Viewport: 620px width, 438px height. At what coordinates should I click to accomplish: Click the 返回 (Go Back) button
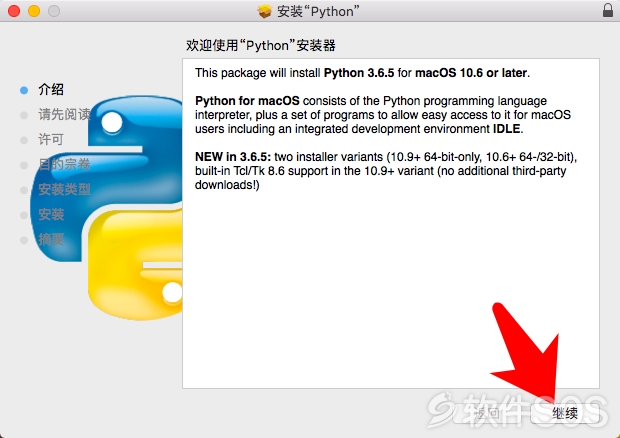(489, 413)
